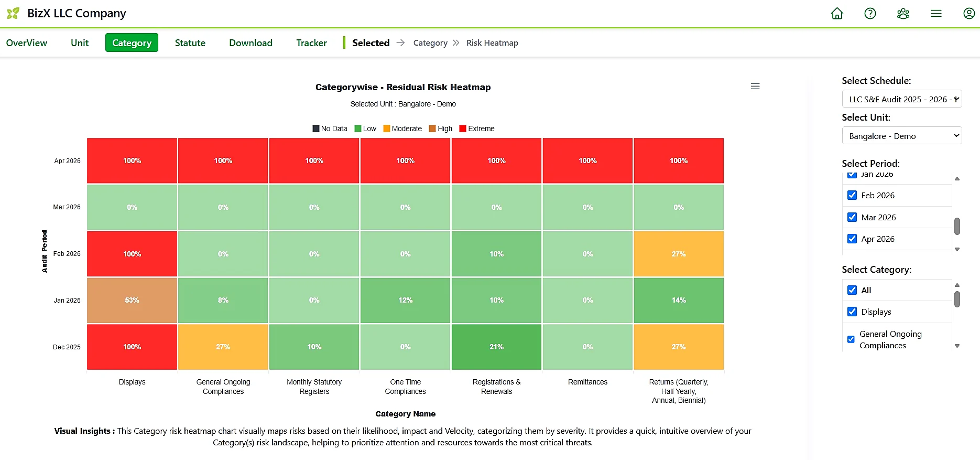The height and width of the screenshot is (460, 980).
Task: Click General Ongoing Compliances Jan 2026 8% cell
Action: point(223,300)
